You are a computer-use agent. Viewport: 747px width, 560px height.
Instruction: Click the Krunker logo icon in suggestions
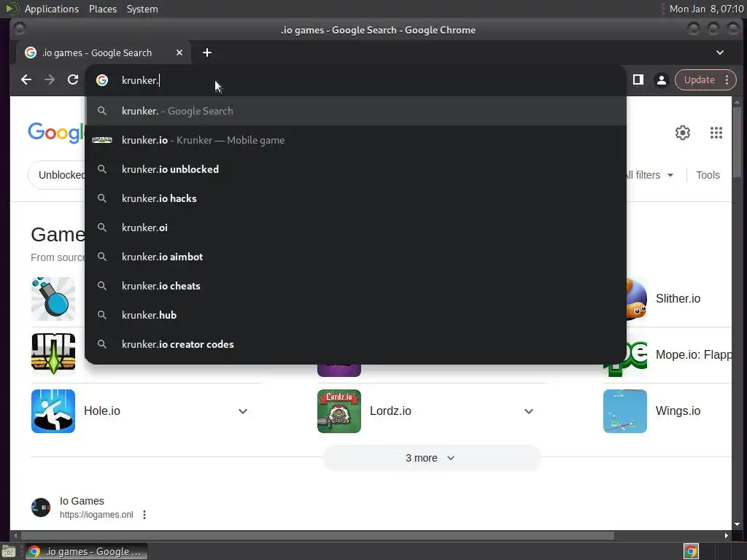click(x=102, y=140)
